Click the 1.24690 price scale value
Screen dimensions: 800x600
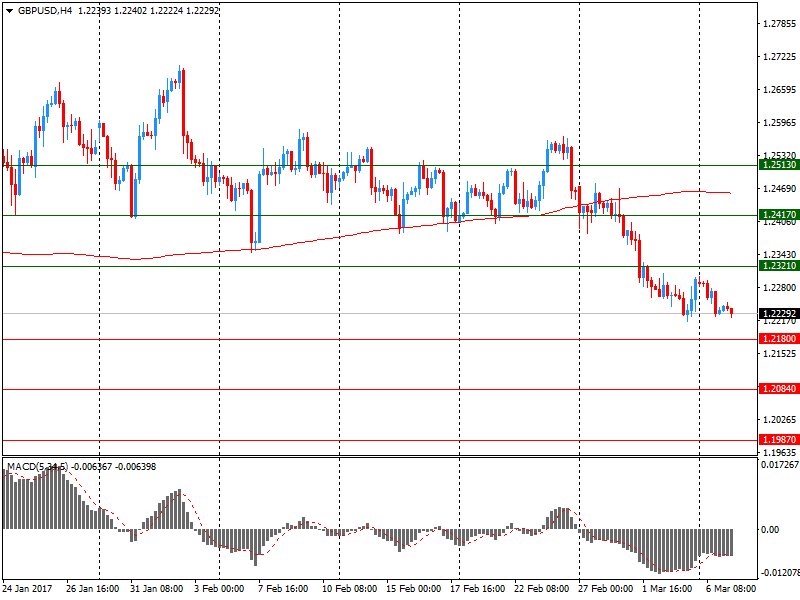779,189
